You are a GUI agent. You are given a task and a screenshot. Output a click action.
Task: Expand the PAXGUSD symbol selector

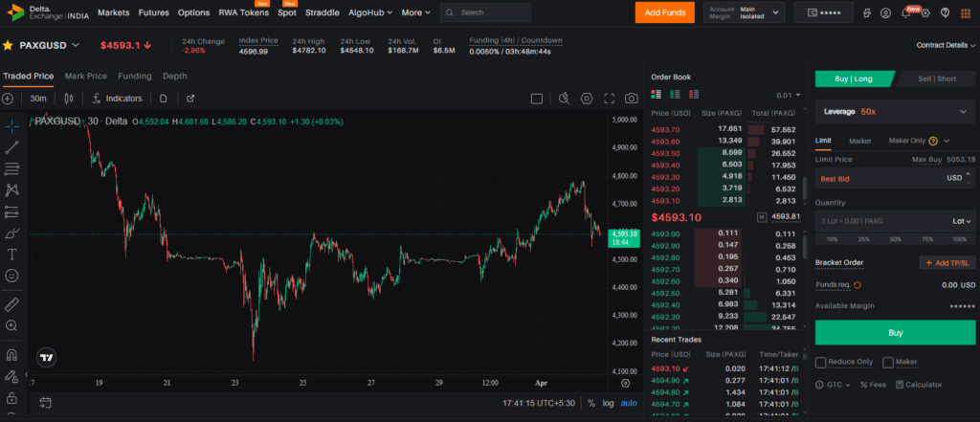click(x=76, y=45)
